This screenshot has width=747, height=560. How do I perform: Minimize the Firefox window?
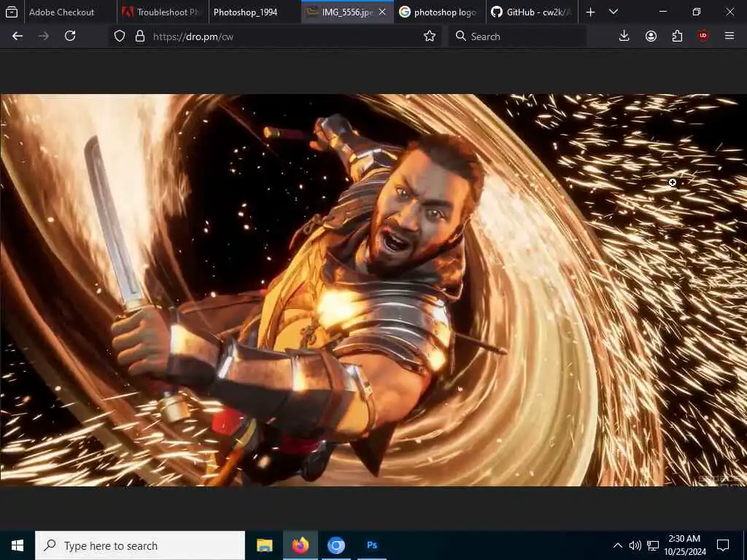click(662, 12)
